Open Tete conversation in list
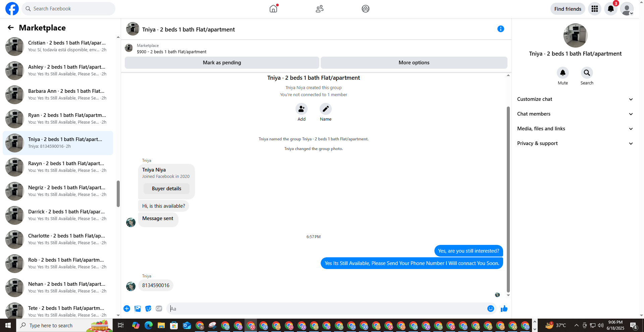The image size is (644, 332). point(58,310)
